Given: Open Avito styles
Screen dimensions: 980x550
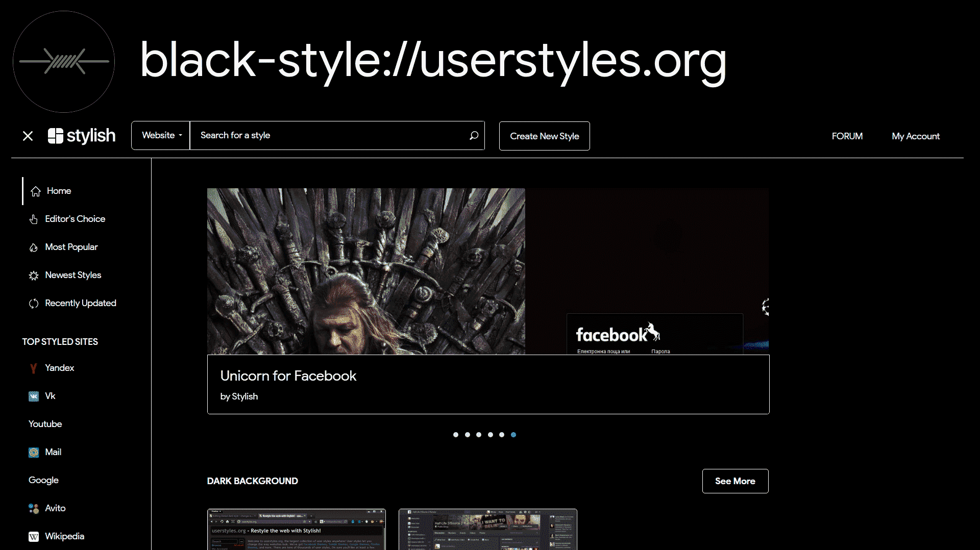Looking at the screenshot, I should pyautogui.click(x=55, y=508).
